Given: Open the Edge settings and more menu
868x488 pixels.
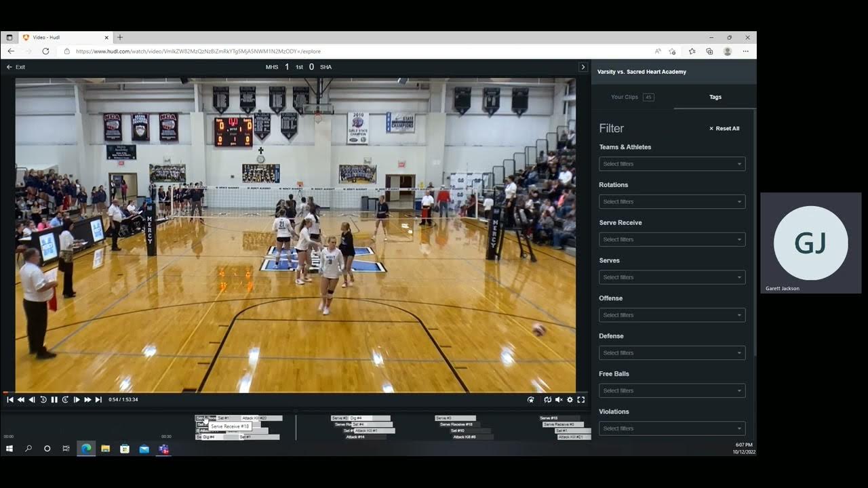Looking at the screenshot, I should (x=745, y=51).
